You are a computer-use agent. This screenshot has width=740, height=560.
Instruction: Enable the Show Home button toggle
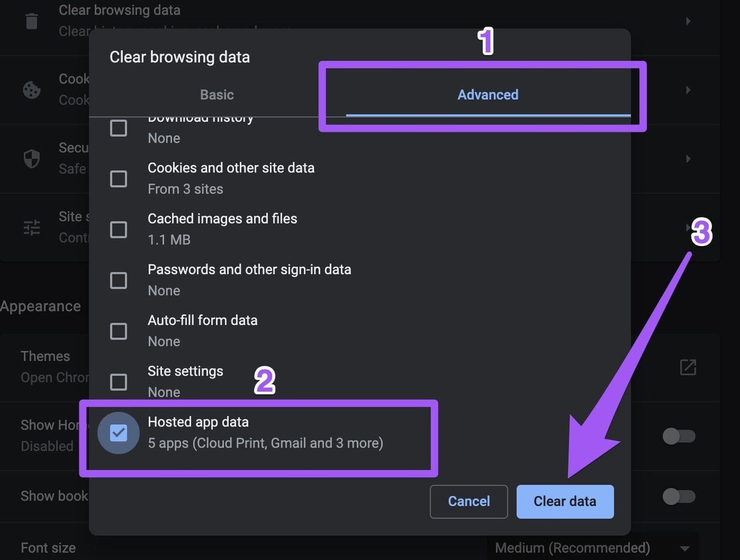[x=679, y=436]
